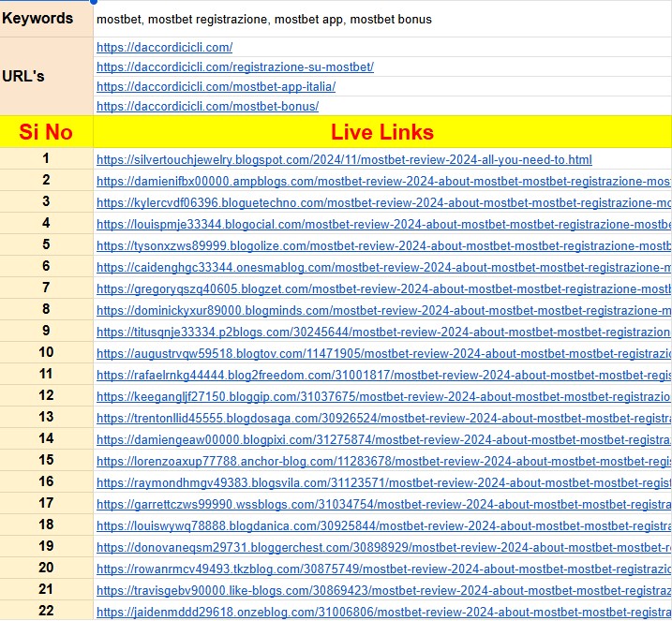Select the cell with serial number 17
The image size is (672, 621).
click(x=46, y=503)
